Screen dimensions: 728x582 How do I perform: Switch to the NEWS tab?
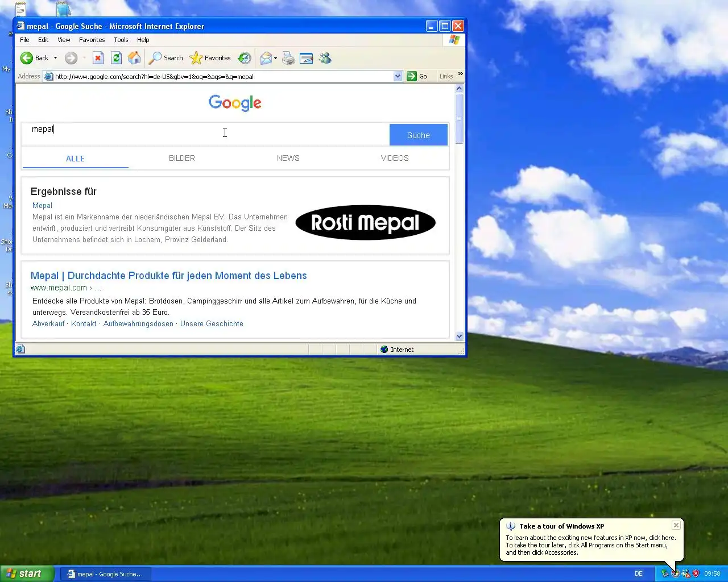[288, 158]
